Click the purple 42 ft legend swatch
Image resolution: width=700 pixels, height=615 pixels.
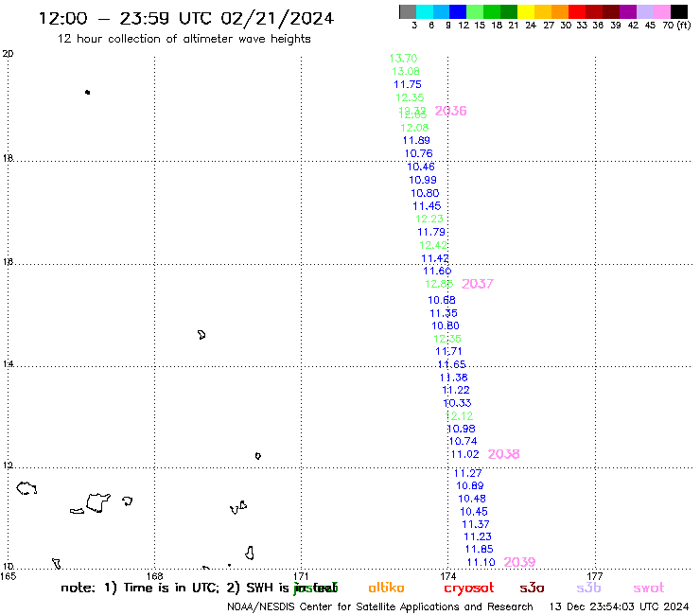coord(628,11)
